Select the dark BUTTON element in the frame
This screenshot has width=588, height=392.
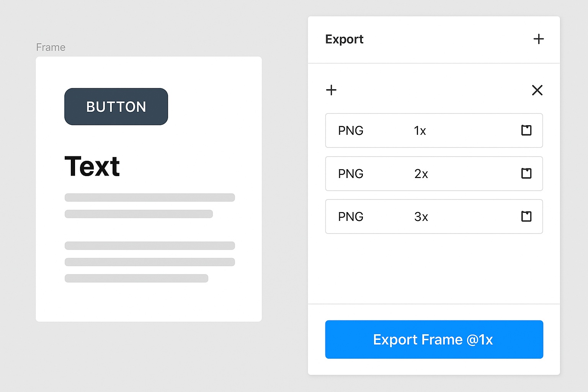116,106
